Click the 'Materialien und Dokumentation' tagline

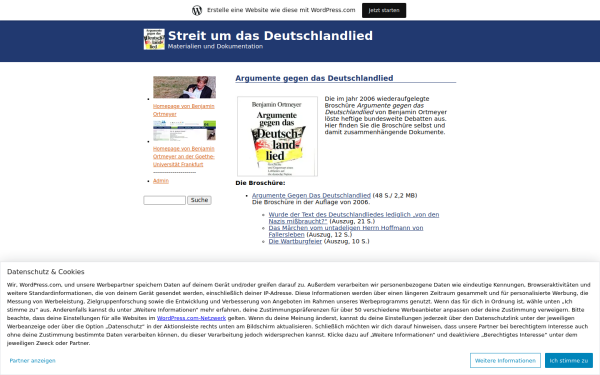215,46
